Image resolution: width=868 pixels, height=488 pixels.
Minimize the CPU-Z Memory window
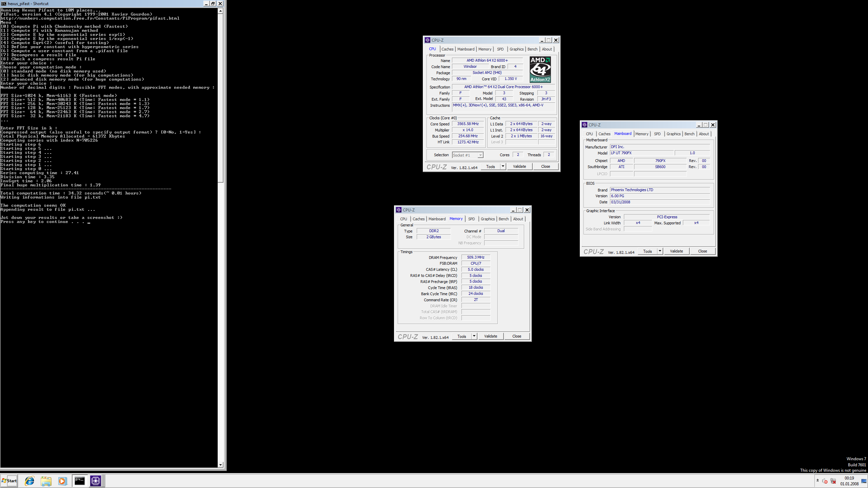[513, 210]
